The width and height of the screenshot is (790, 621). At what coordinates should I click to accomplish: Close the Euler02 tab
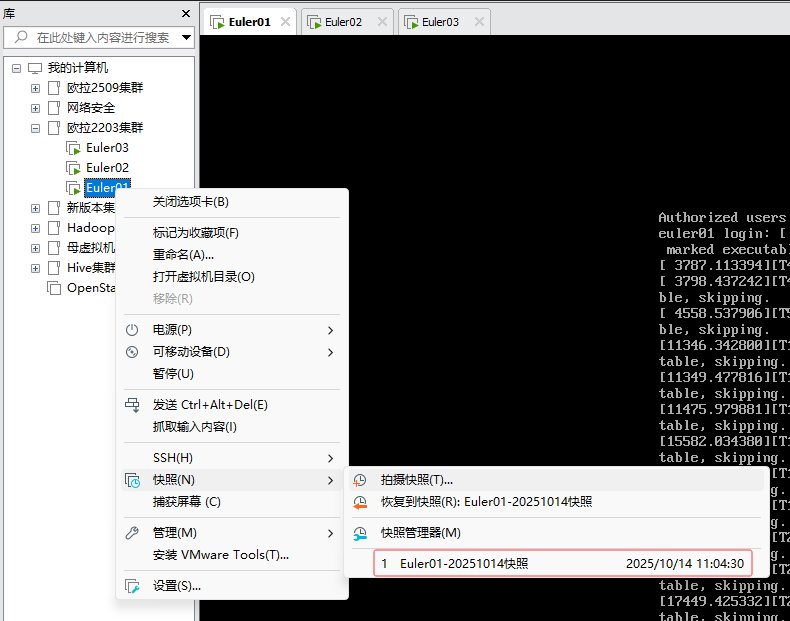(382, 22)
